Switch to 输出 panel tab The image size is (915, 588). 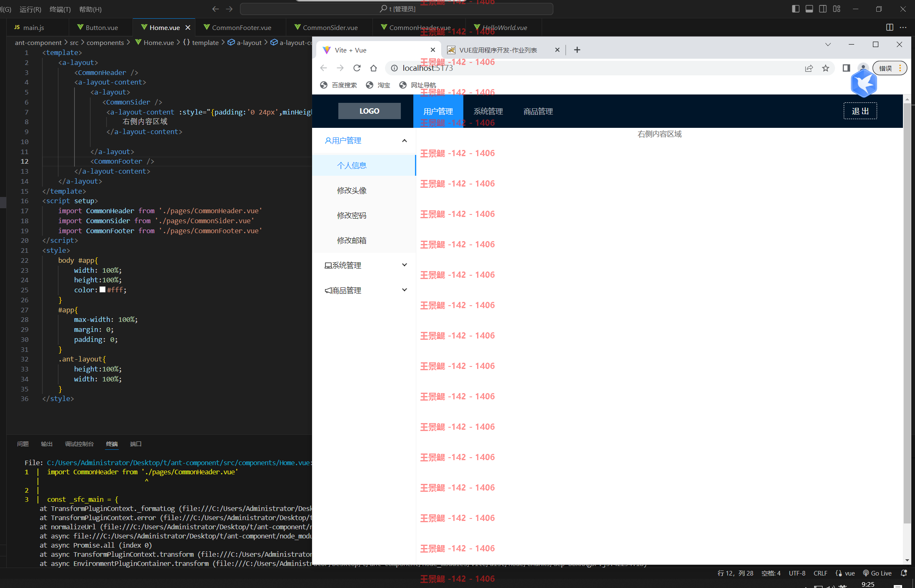(47, 444)
